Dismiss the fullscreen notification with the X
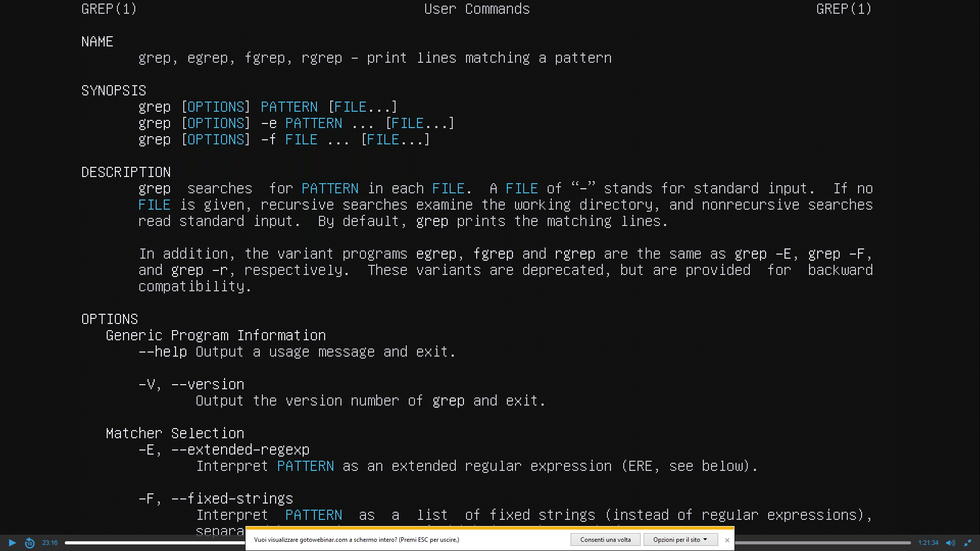Image resolution: width=980 pixels, height=551 pixels. click(x=727, y=540)
